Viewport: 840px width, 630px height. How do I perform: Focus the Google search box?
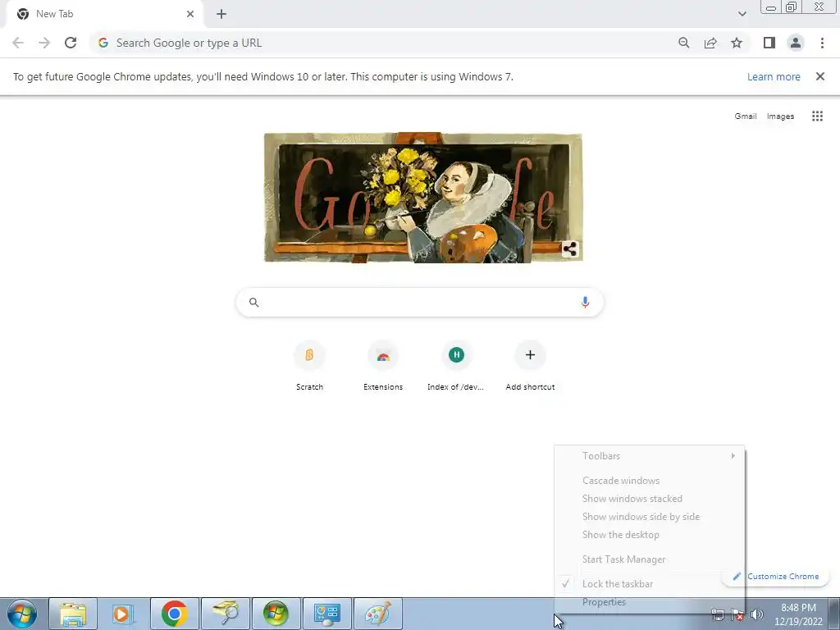tap(420, 302)
